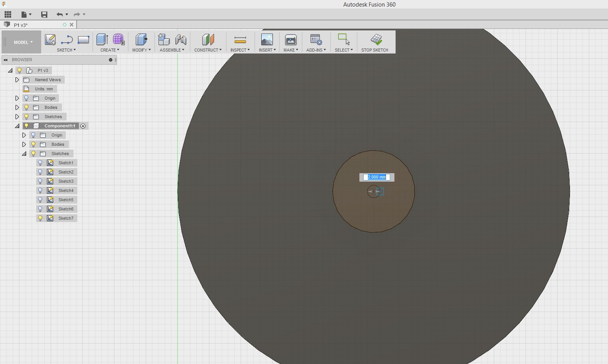Select the Offset Plane construct icon
Screen dimensions: 608x364
click(208, 39)
